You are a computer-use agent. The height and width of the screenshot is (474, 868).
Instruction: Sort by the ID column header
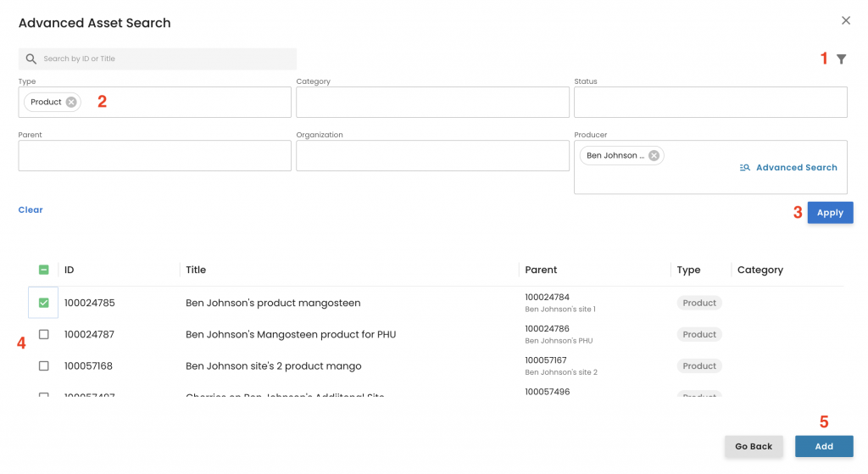tap(70, 270)
